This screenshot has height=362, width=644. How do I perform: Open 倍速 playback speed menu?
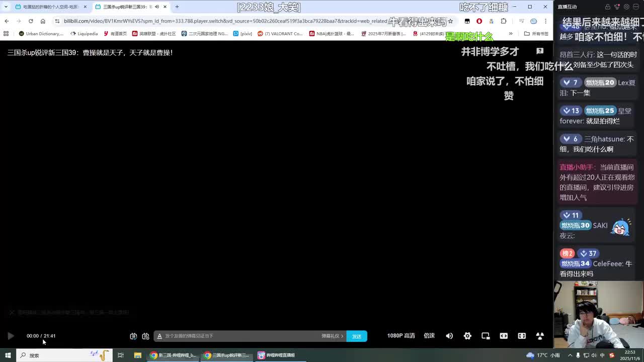429,336
